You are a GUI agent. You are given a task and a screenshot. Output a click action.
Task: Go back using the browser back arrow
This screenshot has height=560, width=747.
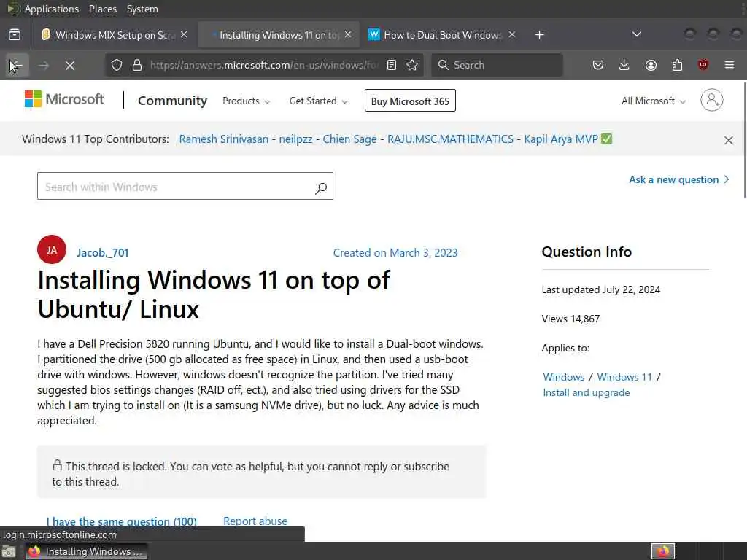tap(18, 65)
